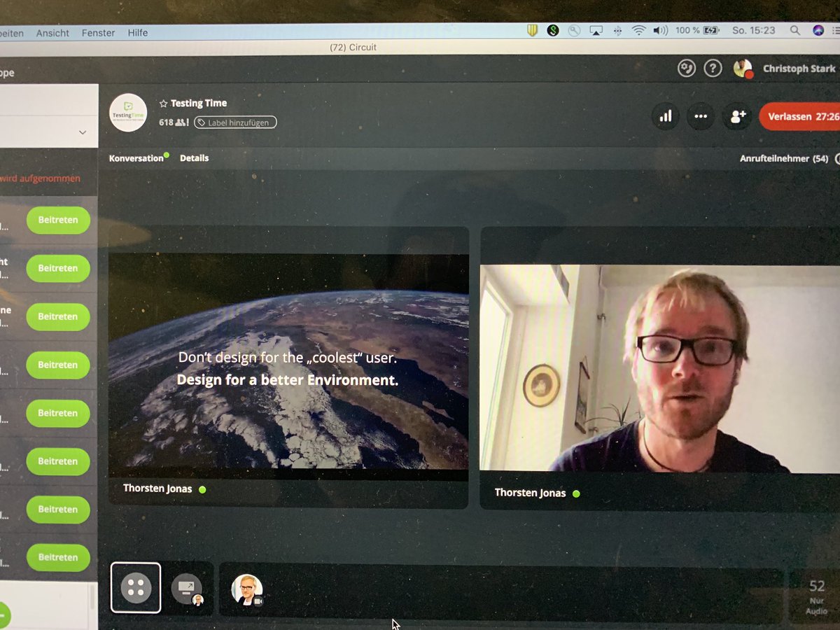Select participant avatar with camera badge
The height and width of the screenshot is (630, 840).
pos(247,590)
